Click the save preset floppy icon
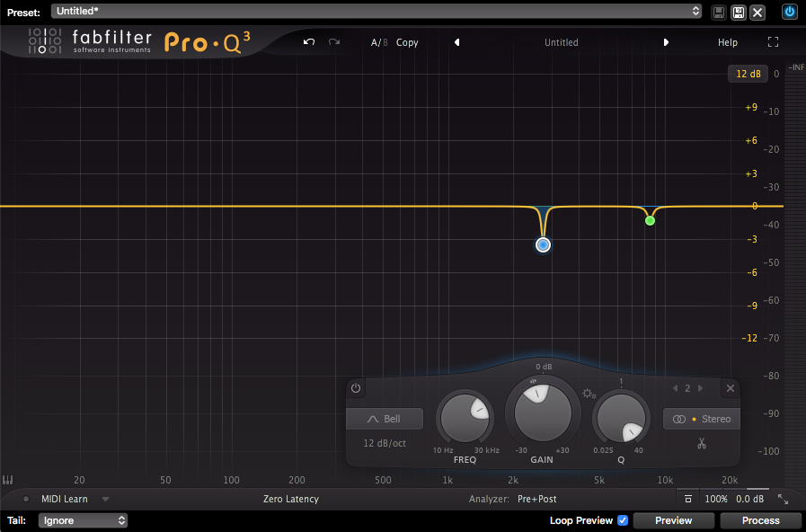Screen dimensions: 806x532 point(719,13)
